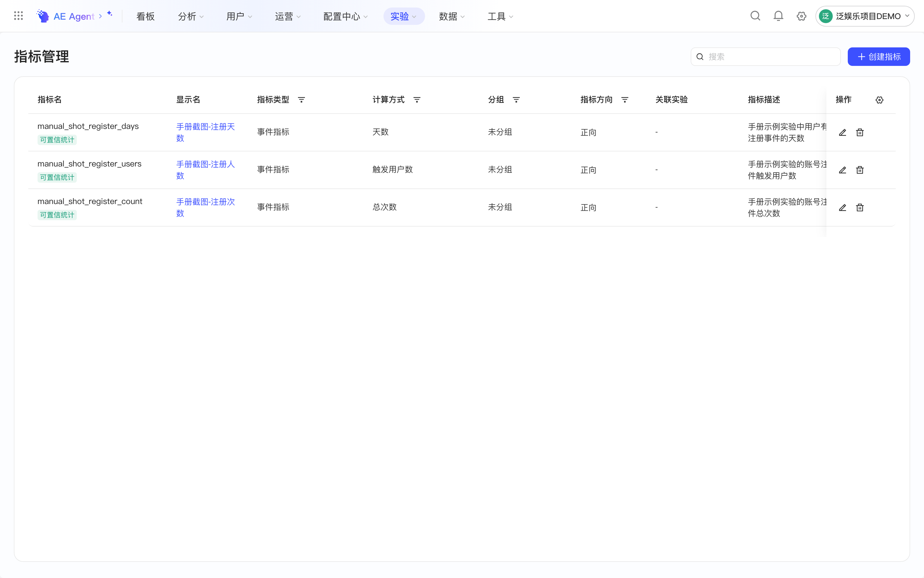Click the 总次数 calculation cell
The height and width of the screenshot is (578, 924).
[x=385, y=207]
